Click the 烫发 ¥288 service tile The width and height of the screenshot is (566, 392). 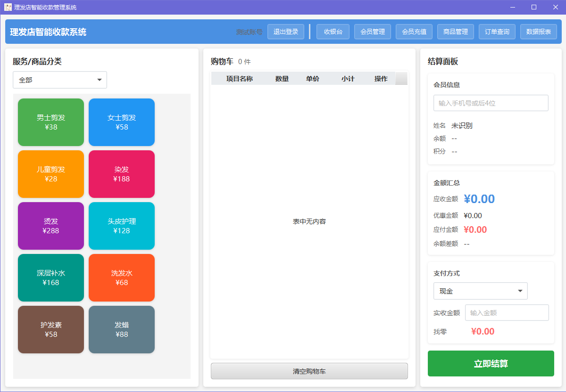[x=50, y=226]
